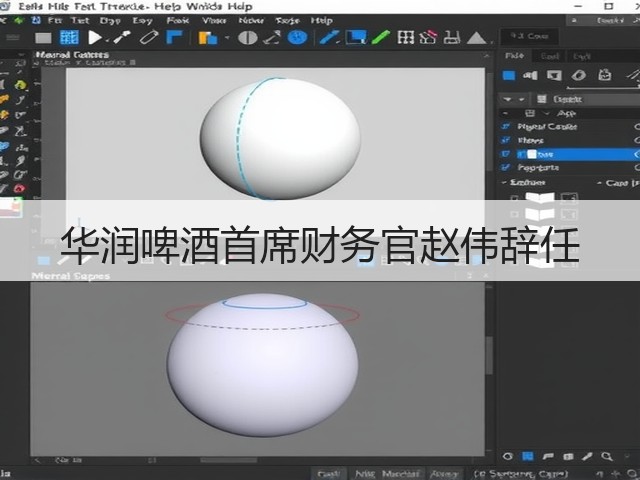Toggle the checkbox next to the 'Phpeal Casable' row

pos(505,127)
